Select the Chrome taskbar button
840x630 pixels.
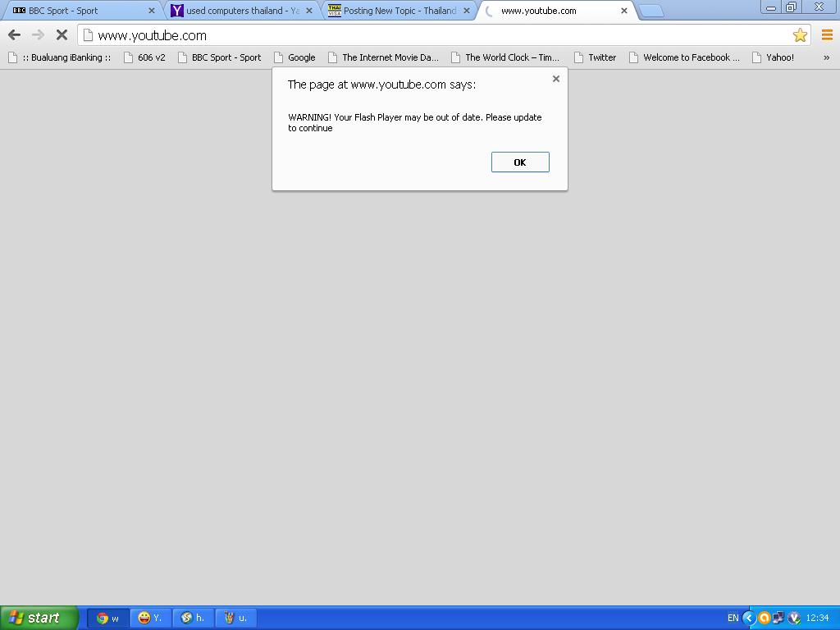pyautogui.click(x=107, y=618)
